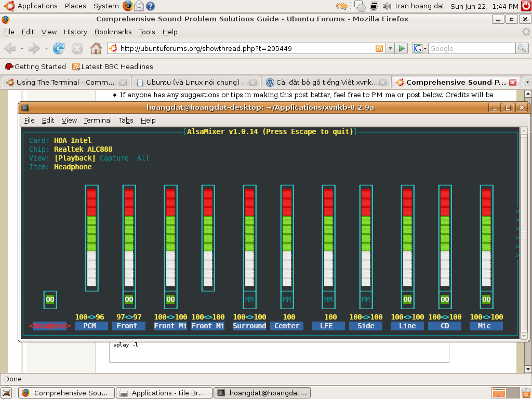Click the workspace switcher in bottom panel
The width and height of the screenshot is (532, 399).
pyautogui.click(x=506, y=393)
